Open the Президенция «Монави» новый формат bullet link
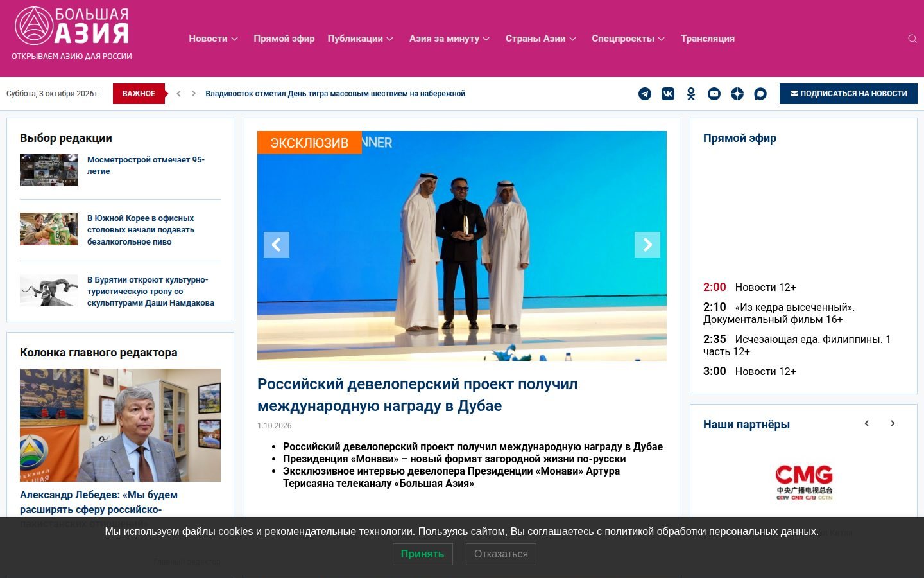This screenshot has width=924, height=578. tap(454, 459)
